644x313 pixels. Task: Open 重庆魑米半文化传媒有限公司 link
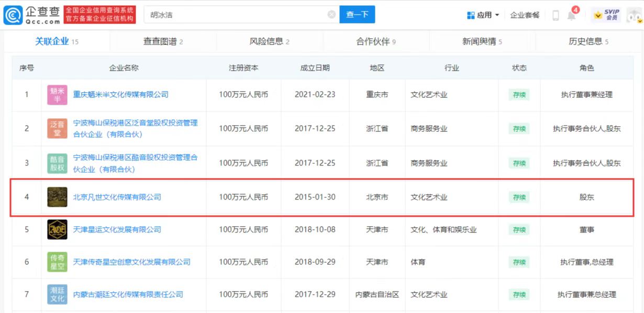point(121,95)
